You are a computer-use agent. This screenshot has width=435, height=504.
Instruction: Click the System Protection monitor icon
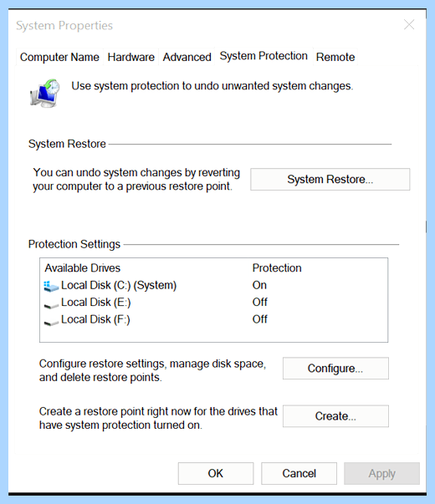45,94
